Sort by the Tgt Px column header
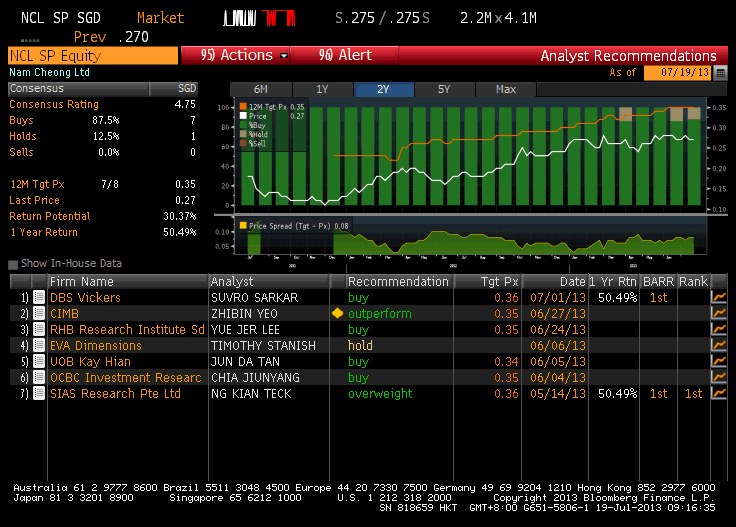 click(488, 282)
